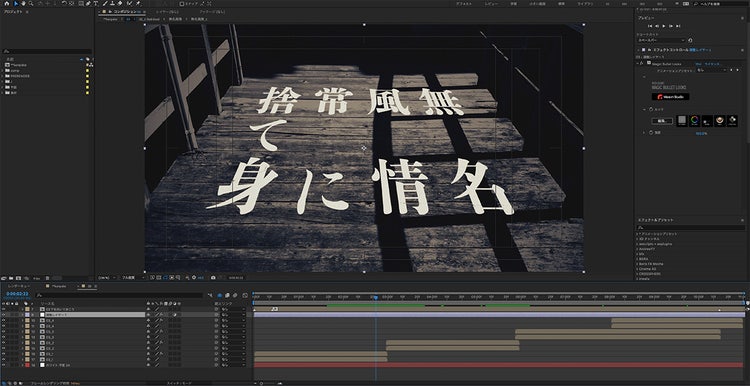Open parent dropdown for selected adjustment layer

coord(232,315)
